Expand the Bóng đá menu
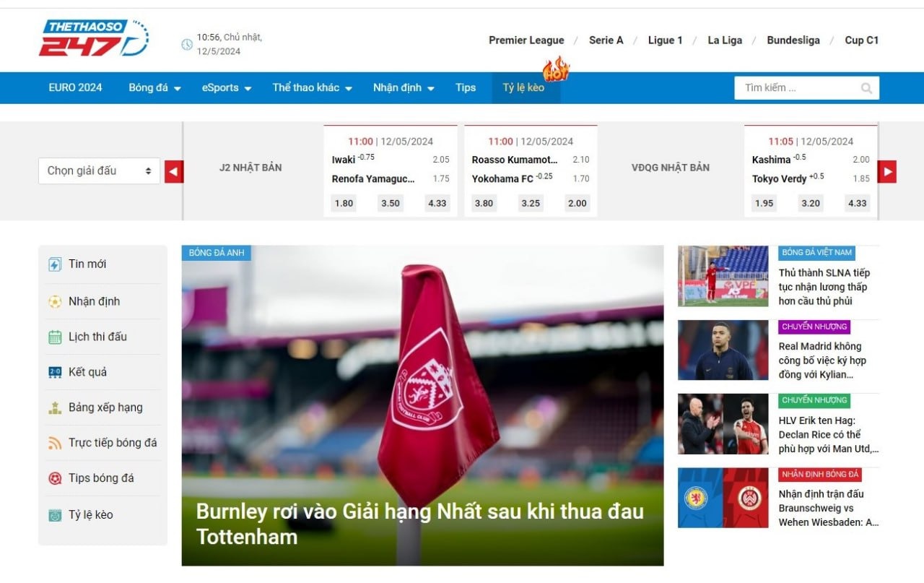Image resolution: width=924 pixels, height=583 pixels. tap(154, 88)
